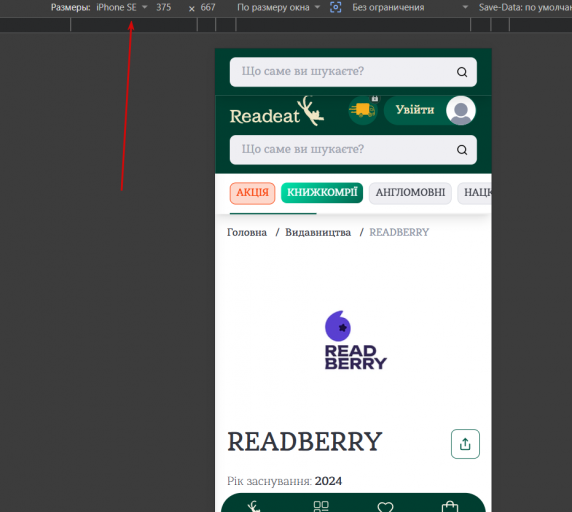The width and height of the screenshot is (572, 512).
Task: Edit the 375 width value
Action: (x=163, y=7)
